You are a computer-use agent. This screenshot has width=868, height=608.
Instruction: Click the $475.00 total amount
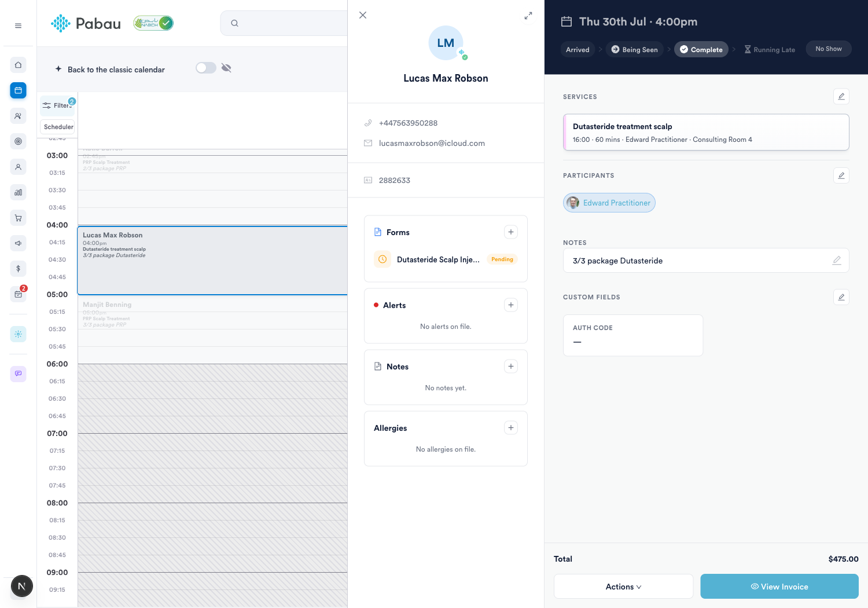pos(843,559)
